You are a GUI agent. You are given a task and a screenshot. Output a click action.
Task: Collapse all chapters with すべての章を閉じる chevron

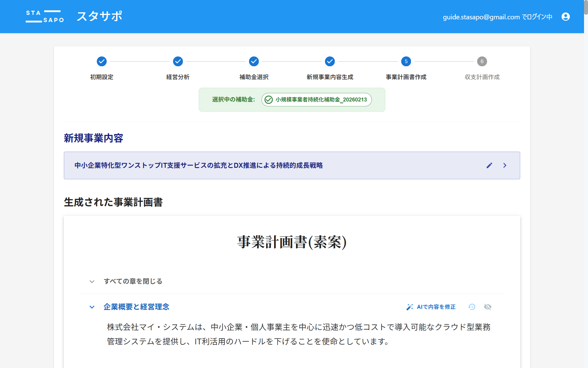click(92, 282)
